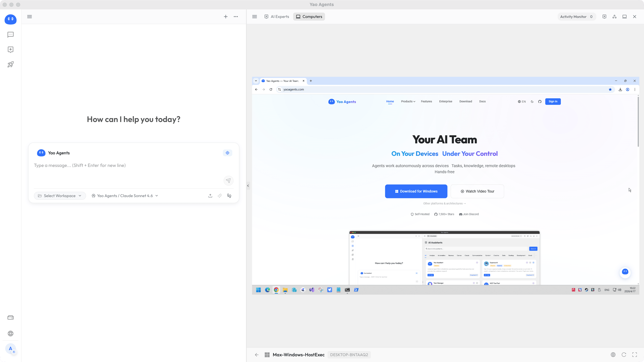Click the globe icon in remote desktop footer
The height and width of the screenshot is (362, 644).
tap(613, 355)
